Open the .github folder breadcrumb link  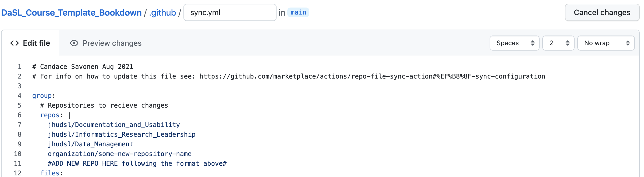click(x=162, y=13)
